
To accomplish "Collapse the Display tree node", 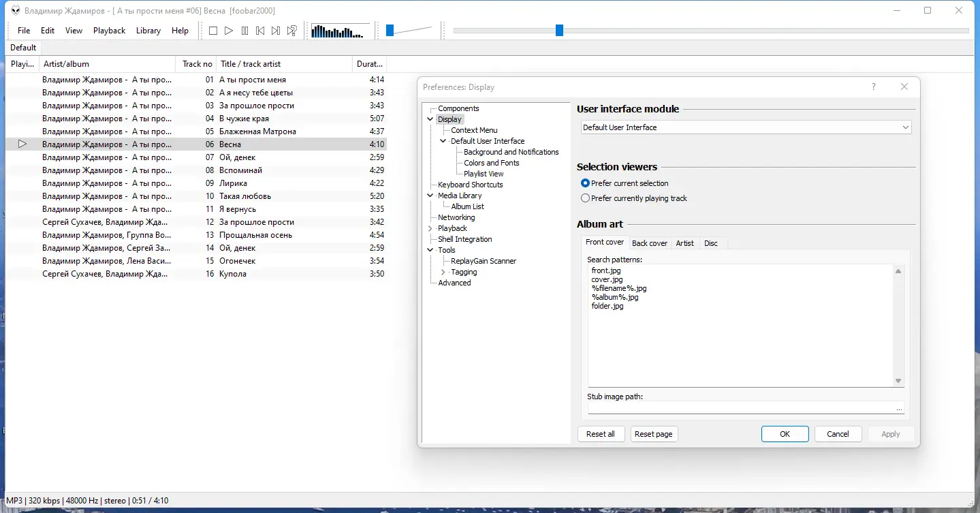I will pos(430,119).
